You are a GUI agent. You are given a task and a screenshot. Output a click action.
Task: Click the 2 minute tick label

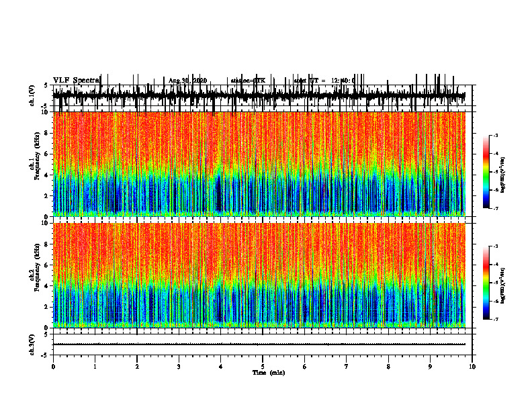coord(137,367)
